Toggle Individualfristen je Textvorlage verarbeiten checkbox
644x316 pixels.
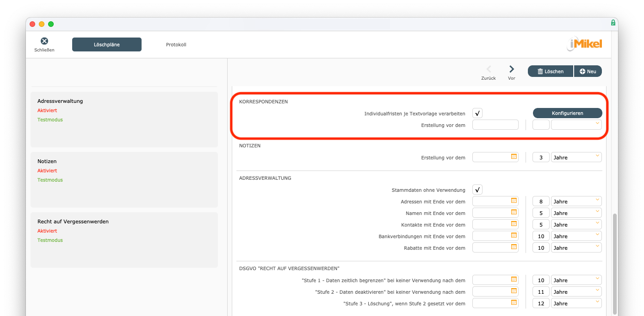coord(477,113)
